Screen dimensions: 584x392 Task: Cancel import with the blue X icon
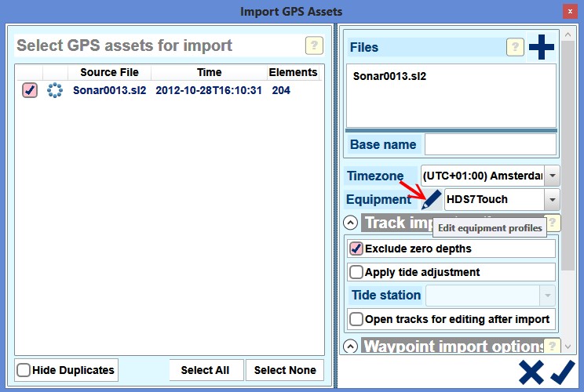pos(531,372)
